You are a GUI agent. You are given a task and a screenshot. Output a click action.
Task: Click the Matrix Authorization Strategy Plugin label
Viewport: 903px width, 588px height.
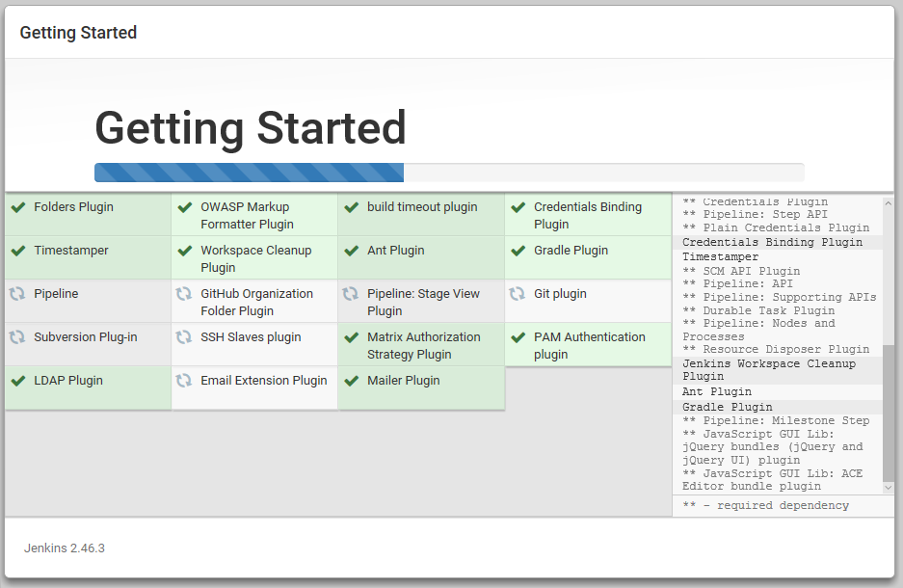point(424,345)
